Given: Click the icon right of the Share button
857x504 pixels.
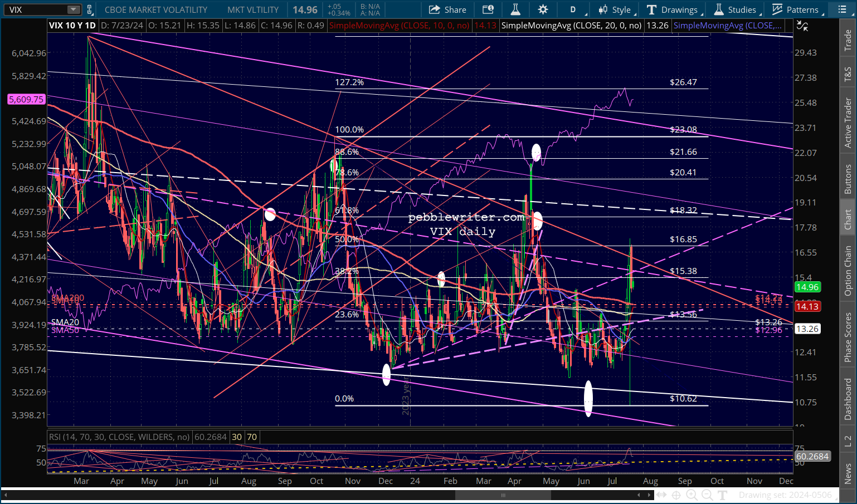Looking at the screenshot, I should [x=488, y=9].
